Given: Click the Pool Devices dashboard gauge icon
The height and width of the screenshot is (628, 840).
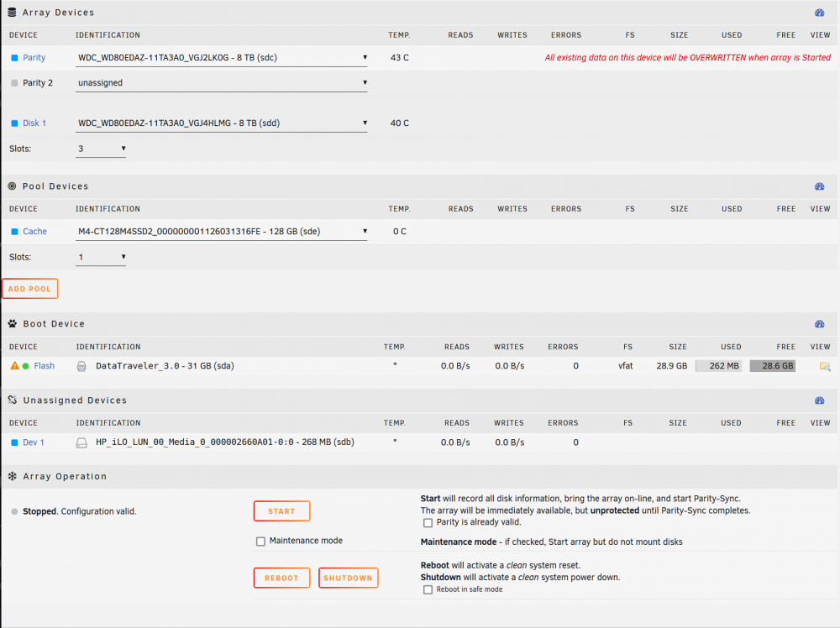Looking at the screenshot, I should (819, 187).
